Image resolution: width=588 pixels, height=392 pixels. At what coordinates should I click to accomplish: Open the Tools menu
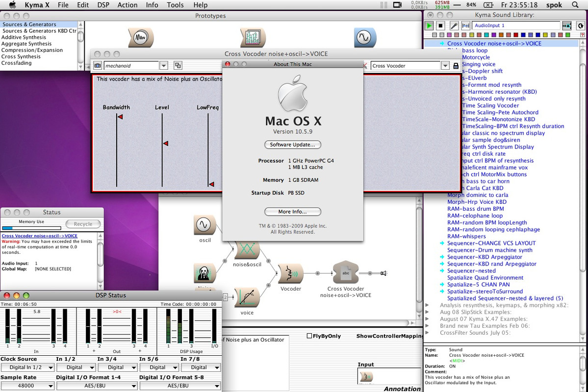pos(175,5)
